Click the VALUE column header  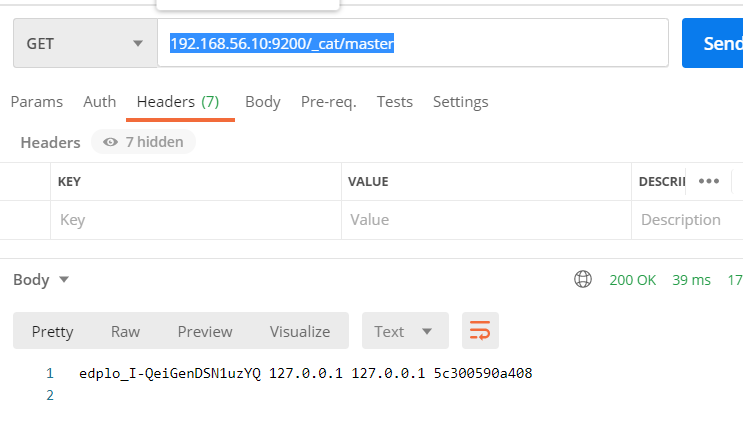368,182
